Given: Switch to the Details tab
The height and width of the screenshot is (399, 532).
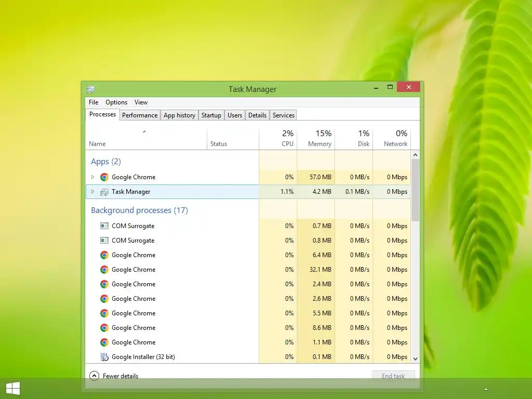Looking at the screenshot, I should (x=258, y=115).
